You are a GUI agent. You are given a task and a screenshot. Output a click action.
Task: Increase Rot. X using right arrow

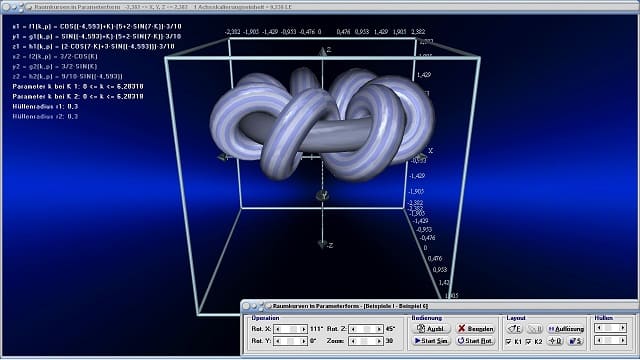[303, 329]
